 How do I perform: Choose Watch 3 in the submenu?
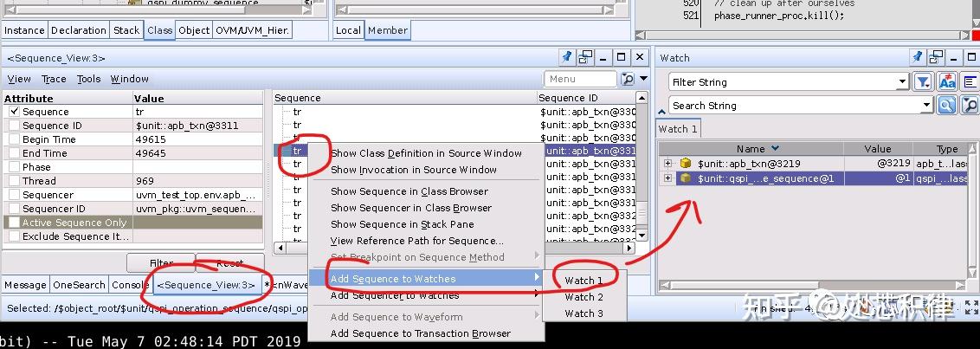583,313
